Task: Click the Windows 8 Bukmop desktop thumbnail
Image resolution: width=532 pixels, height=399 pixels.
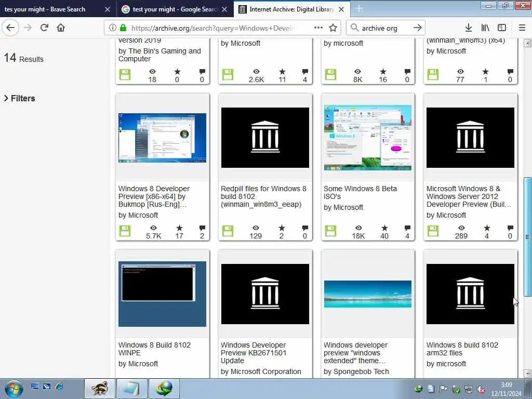Action: tap(162, 138)
